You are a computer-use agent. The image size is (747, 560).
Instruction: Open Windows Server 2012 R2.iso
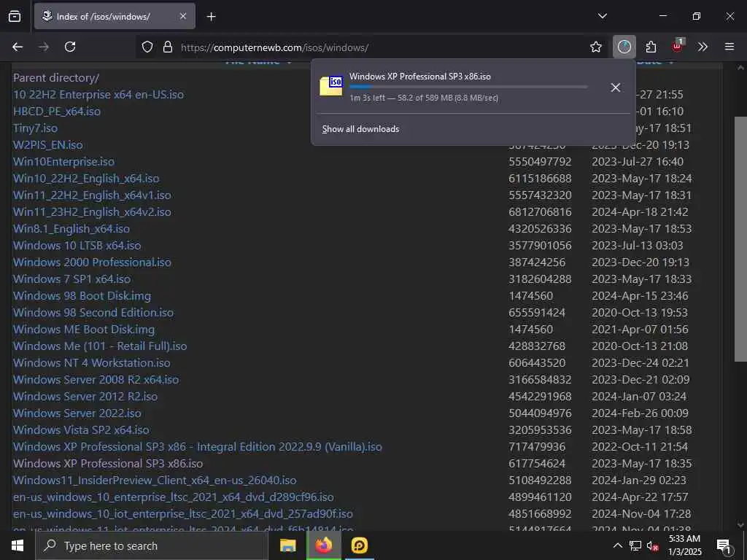tap(85, 396)
